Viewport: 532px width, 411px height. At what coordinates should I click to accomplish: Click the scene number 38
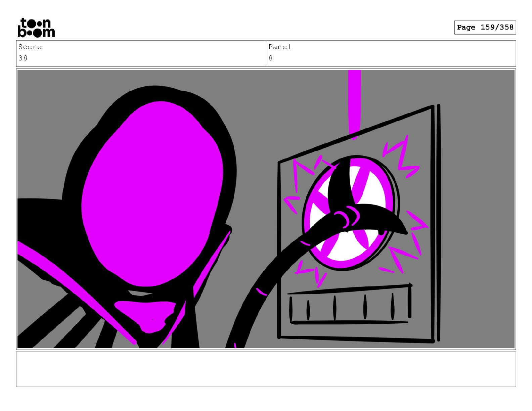pyautogui.click(x=23, y=58)
